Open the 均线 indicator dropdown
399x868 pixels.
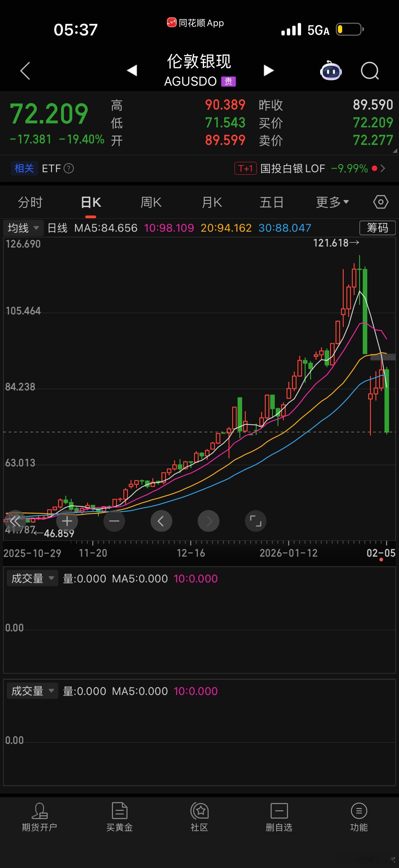pyautogui.click(x=23, y=228)
